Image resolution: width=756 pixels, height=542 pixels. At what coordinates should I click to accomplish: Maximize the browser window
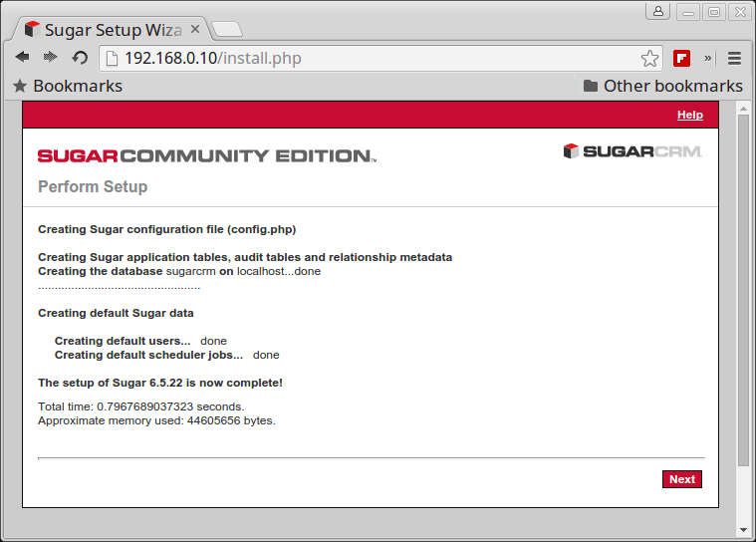click(x=714, y=12)
